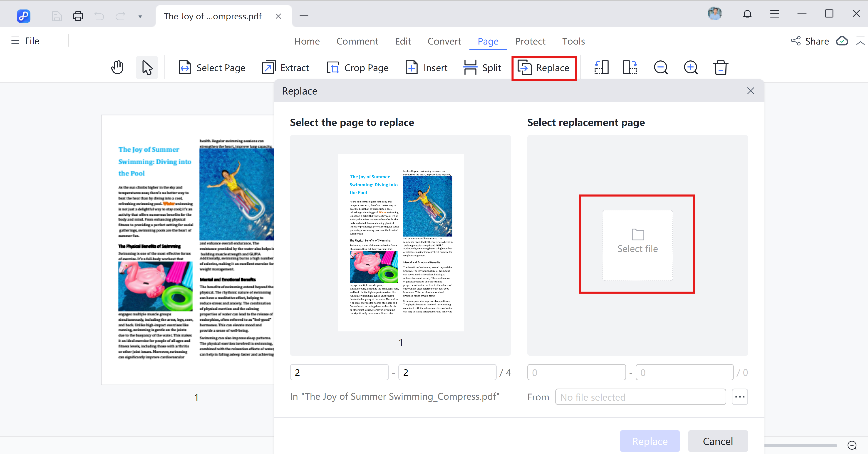
Task: Switch to the Convert tab
Action: 444,41
